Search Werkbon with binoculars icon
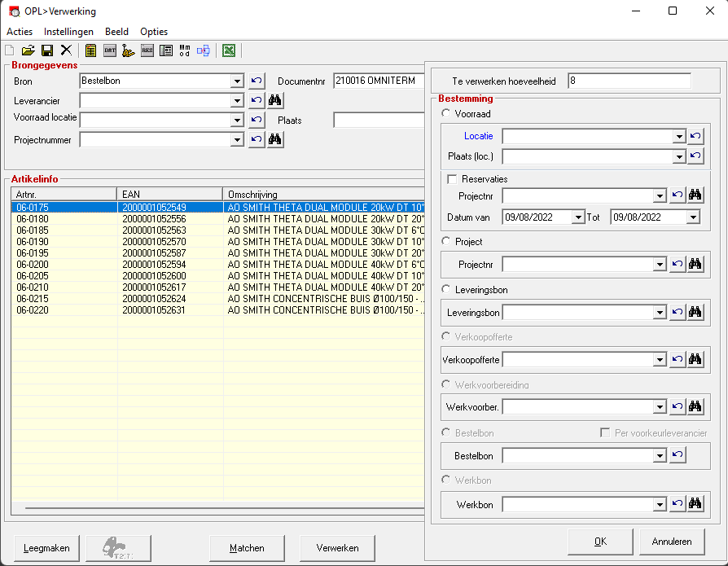This screenshot has width=728, height=566. 695,503
